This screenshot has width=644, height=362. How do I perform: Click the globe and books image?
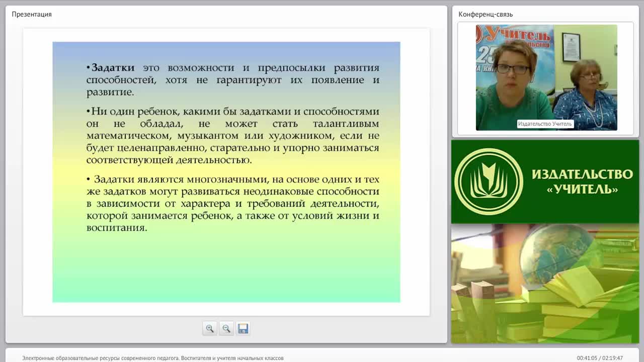click(545, 284)
